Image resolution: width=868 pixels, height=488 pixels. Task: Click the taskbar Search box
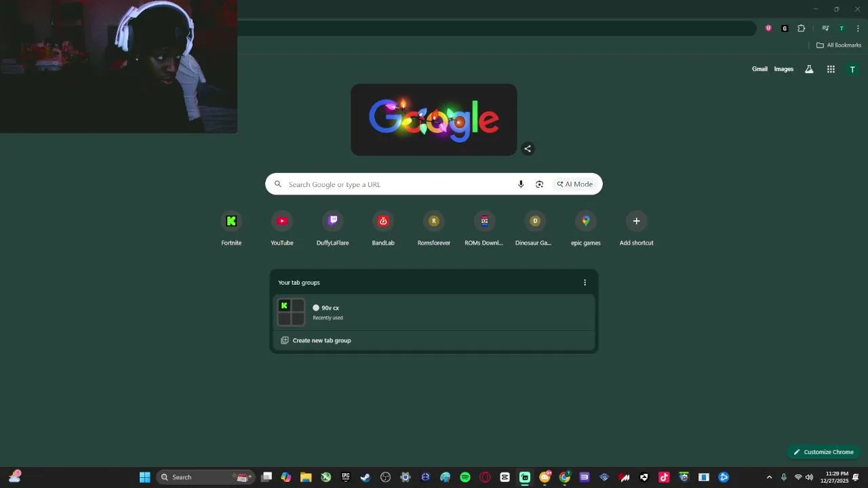[205, 477]
